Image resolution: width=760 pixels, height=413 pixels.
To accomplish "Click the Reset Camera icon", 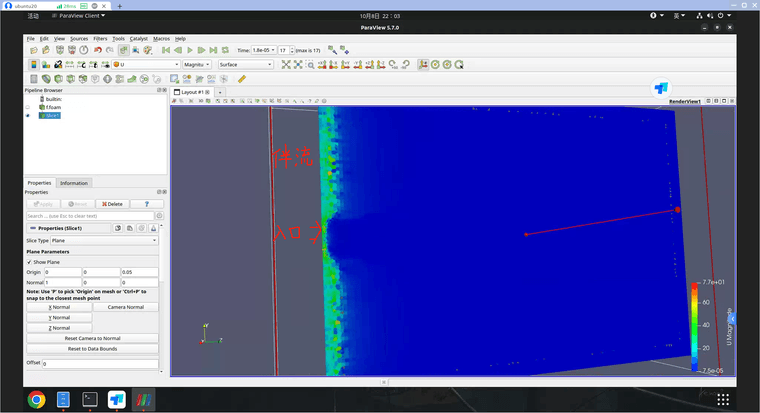I will pos(285,65).
